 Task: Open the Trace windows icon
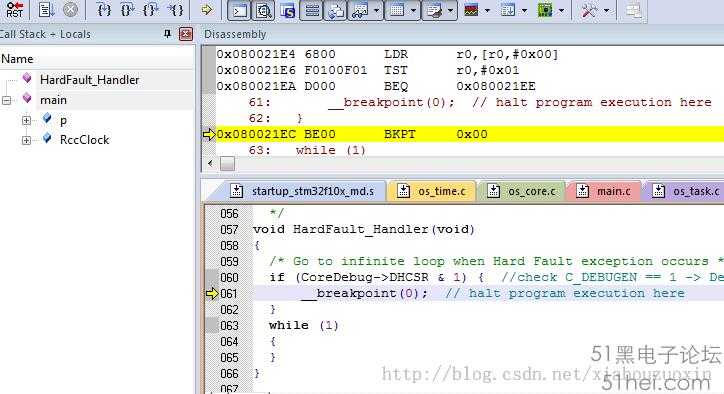click(508, 10)
